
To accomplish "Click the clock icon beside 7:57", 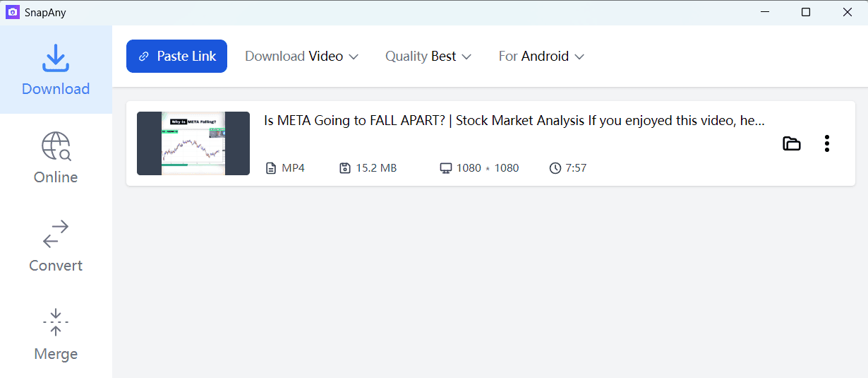I will pos(555,168).
